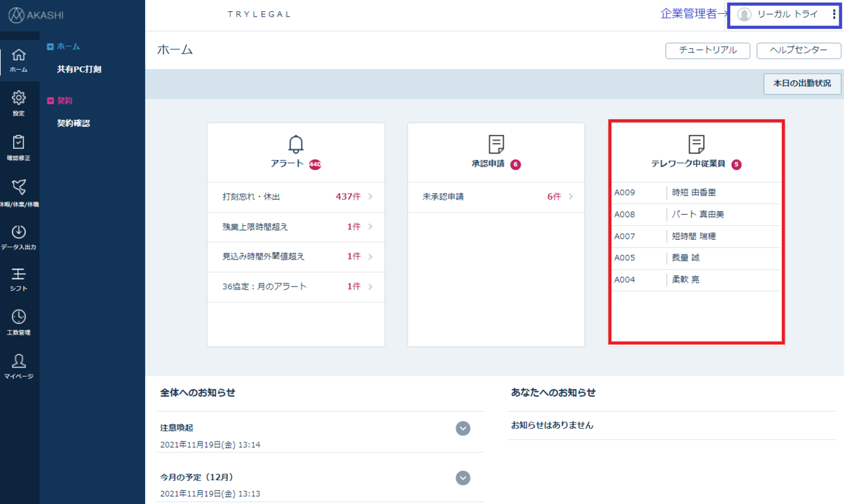Open the 工数管理 clock icon
The image size is (844, 504).
point(19,317)
